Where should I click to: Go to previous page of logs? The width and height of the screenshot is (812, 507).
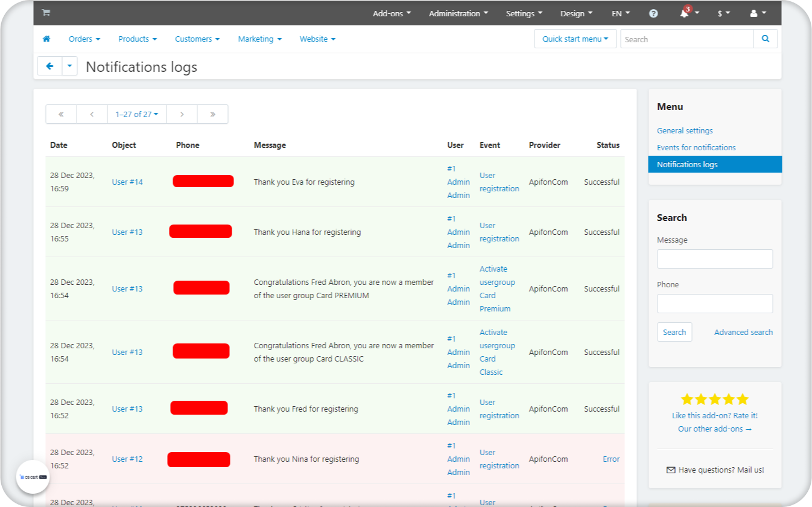(x=92, y=114)
